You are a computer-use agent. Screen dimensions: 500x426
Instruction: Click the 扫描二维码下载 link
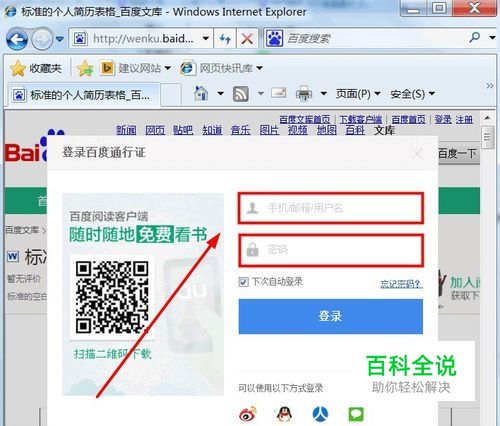(113, 353)
